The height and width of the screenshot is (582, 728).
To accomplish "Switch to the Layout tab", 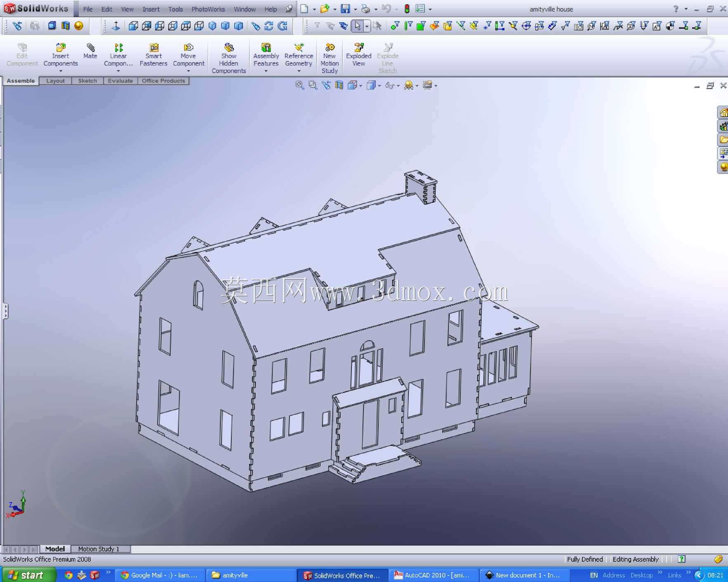I will 55,81.
